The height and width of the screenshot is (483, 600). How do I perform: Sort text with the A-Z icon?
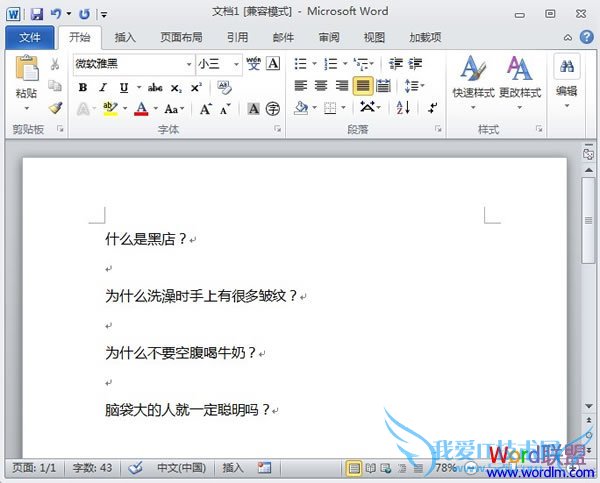pos(403,108)
